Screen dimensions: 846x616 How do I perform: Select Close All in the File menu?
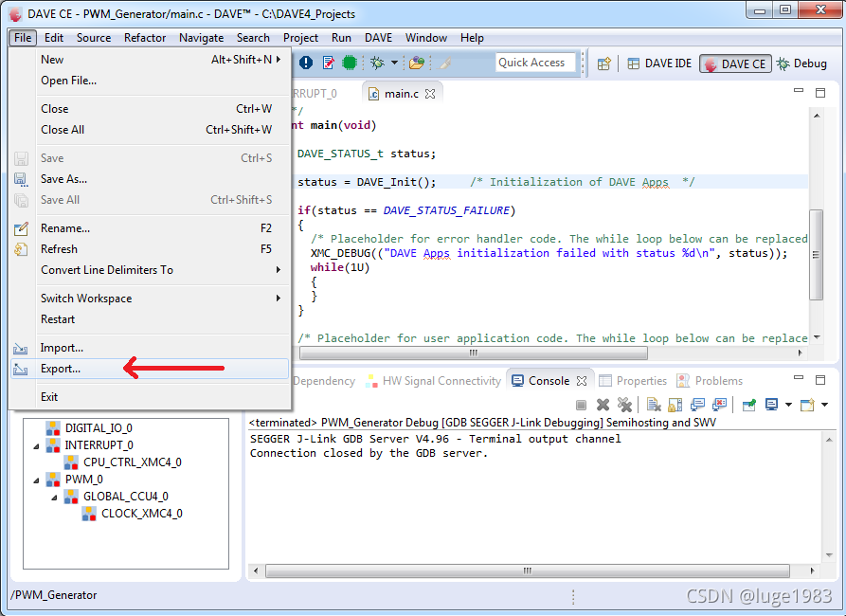click(150, 130)
